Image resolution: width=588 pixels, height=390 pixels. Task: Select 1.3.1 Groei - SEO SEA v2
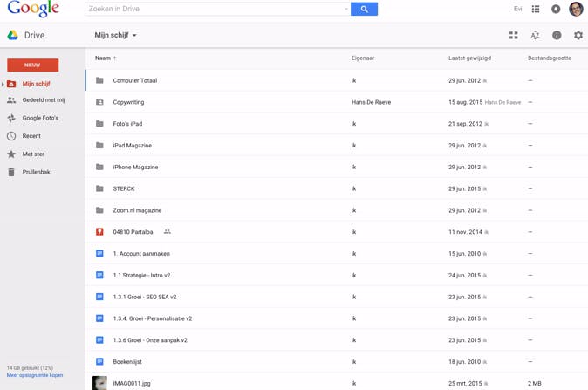click(x=145, y=297)
